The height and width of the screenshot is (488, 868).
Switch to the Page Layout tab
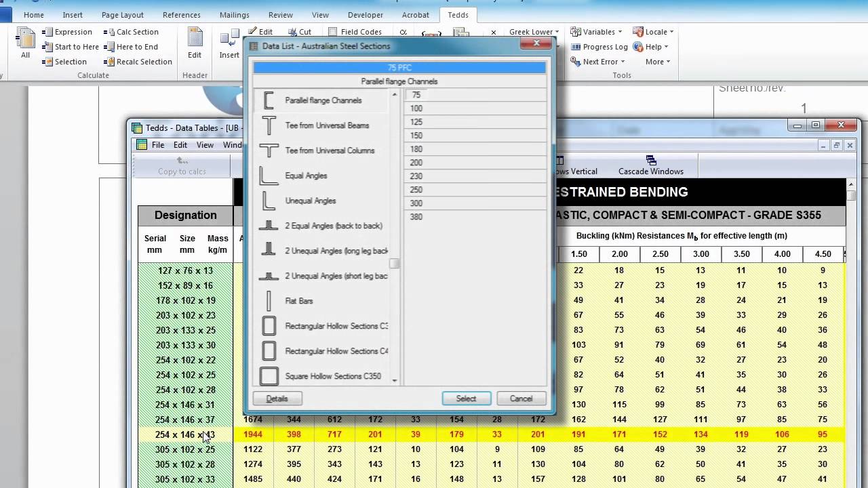point(123,15)
